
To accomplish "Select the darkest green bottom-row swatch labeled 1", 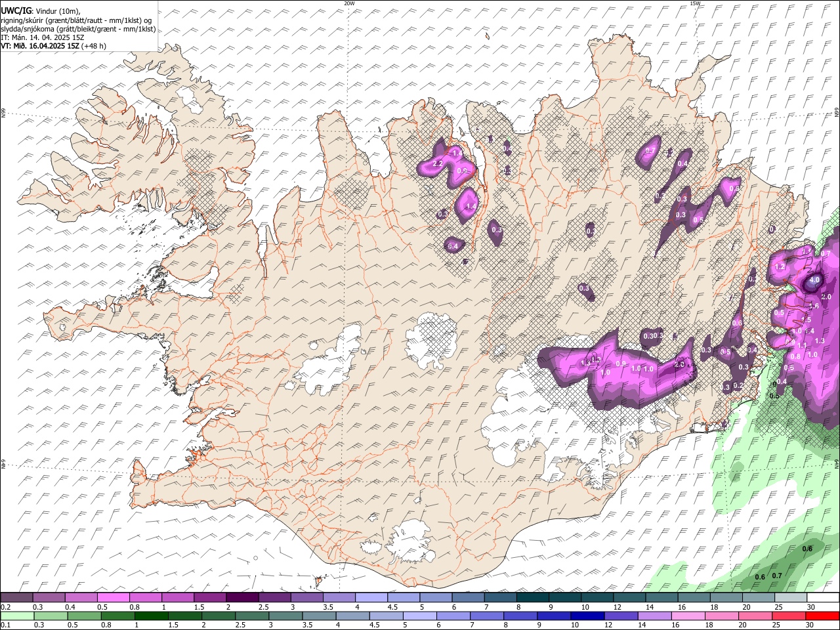I will click(x=151, y=616).
